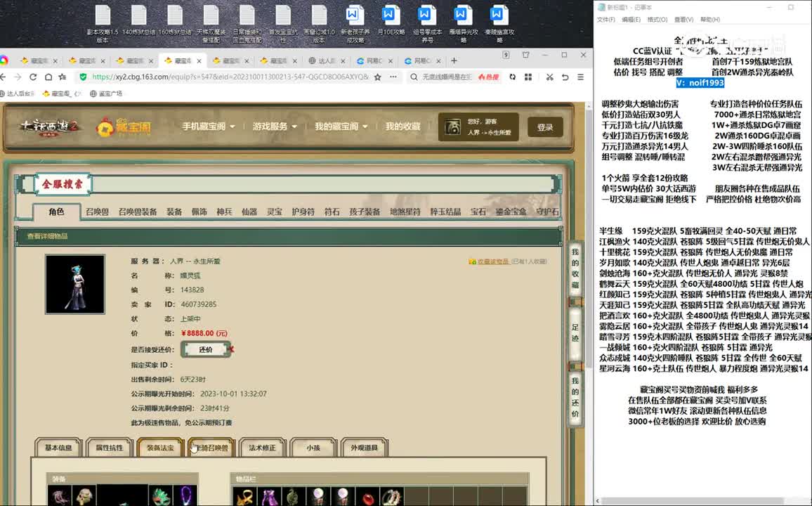The image size is (812, 506).
Task: Open 鉴宝广场 bookmark in bookmarks bar
Action: 105,93
